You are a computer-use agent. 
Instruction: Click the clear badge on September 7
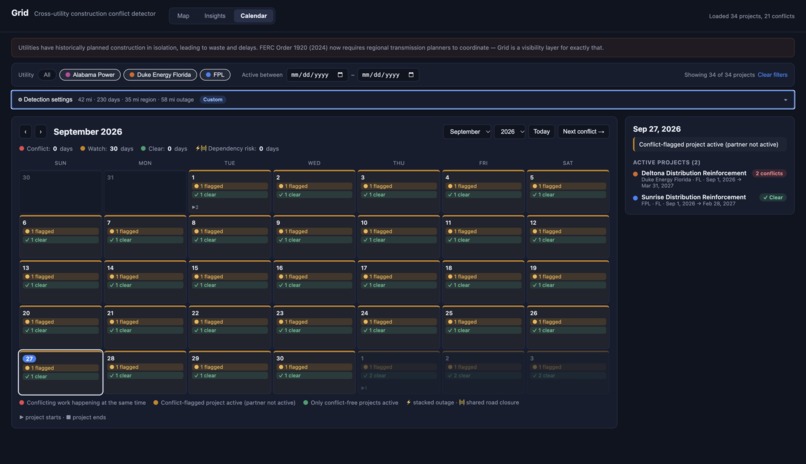click(145, 240)
